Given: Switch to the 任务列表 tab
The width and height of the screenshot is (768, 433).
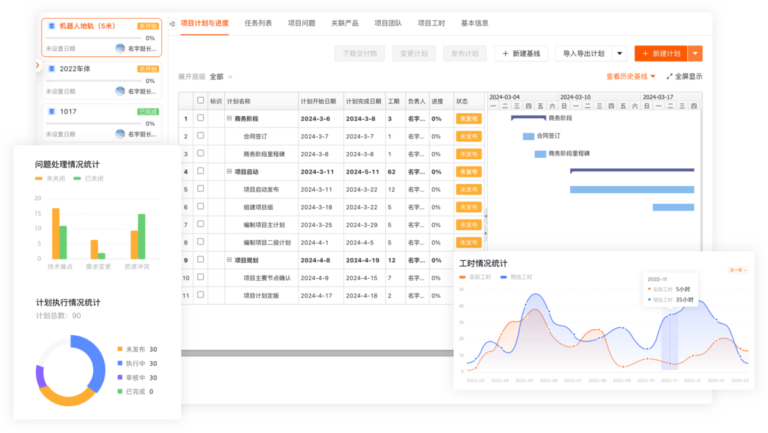Looking at the screenshot, I should coord(258,23).
